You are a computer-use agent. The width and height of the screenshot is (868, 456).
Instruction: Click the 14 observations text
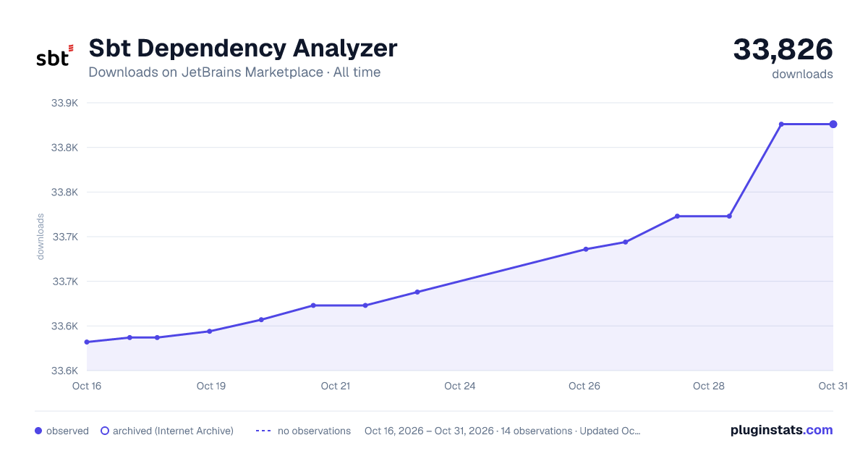536,431
